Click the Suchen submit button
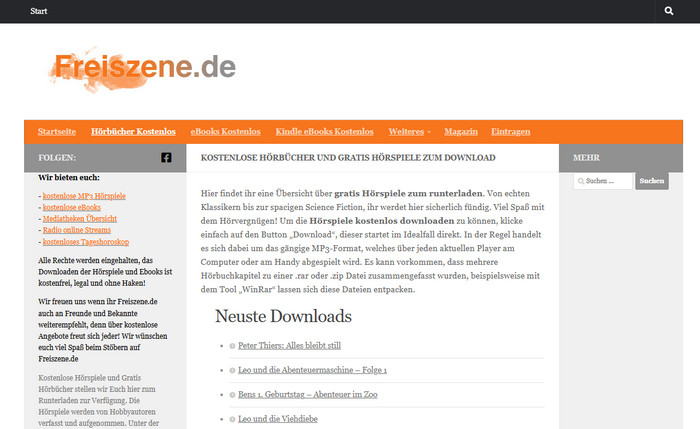The image size is (700, 429). (x=652, y=181)
